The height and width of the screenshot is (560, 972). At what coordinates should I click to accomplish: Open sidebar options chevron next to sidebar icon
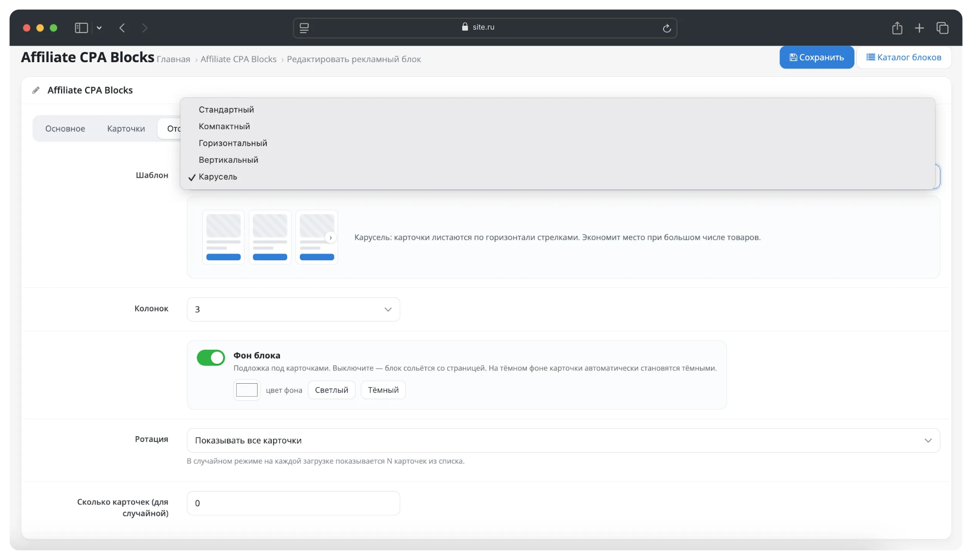coord(99,28)
